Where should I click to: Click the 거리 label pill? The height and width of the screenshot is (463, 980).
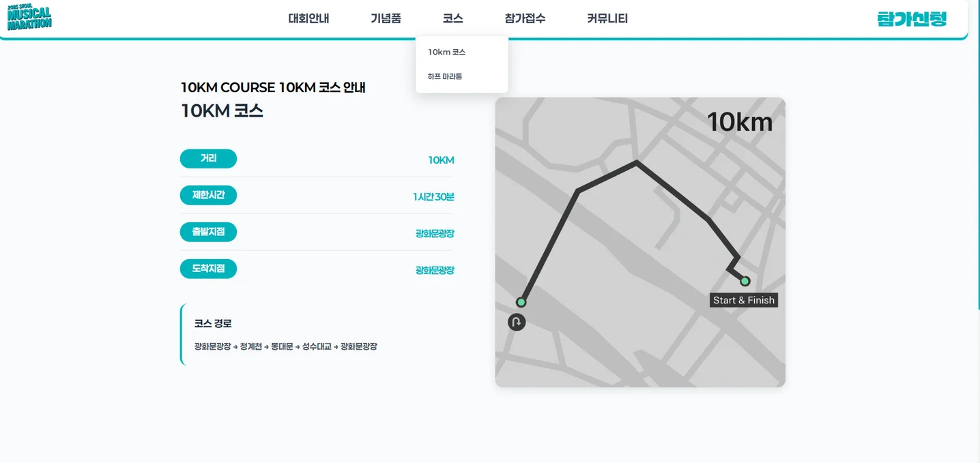[208, 159]
